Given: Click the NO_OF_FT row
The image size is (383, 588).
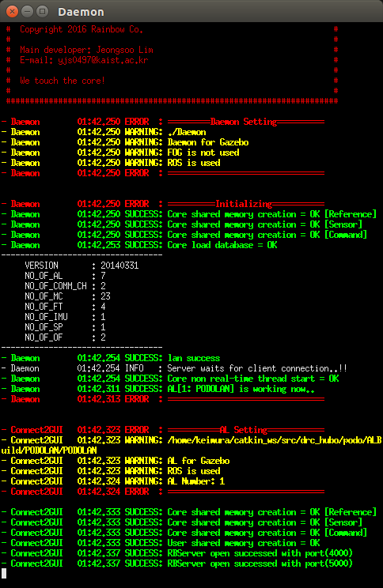Looking at the screenshot, I should point(66,307).
